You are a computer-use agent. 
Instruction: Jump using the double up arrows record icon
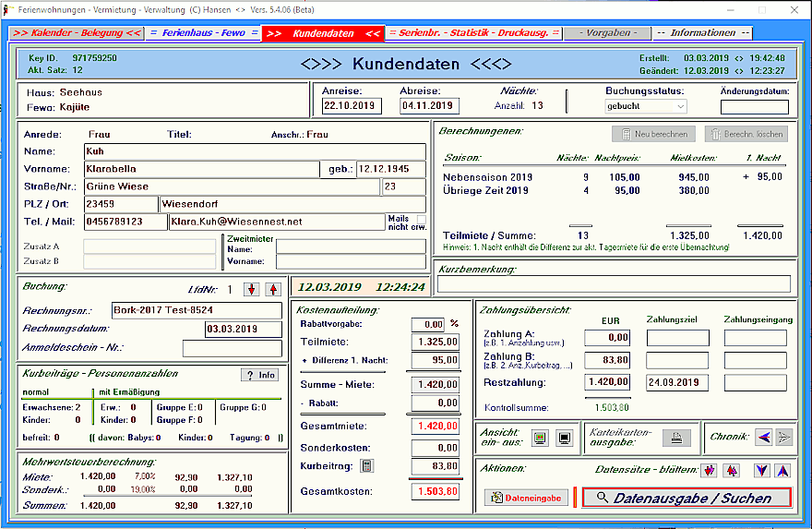coord(731,470)
